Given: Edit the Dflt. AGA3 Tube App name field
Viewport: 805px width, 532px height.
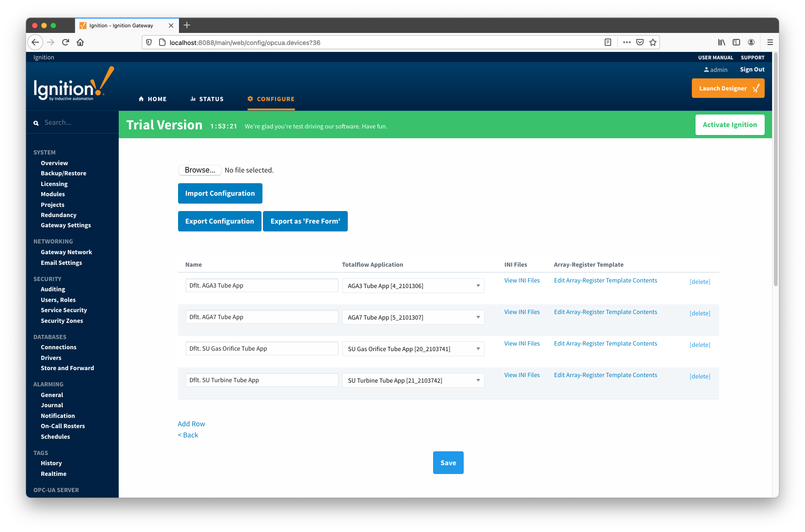Looking at the screenshot, I should tap(262, 285).
